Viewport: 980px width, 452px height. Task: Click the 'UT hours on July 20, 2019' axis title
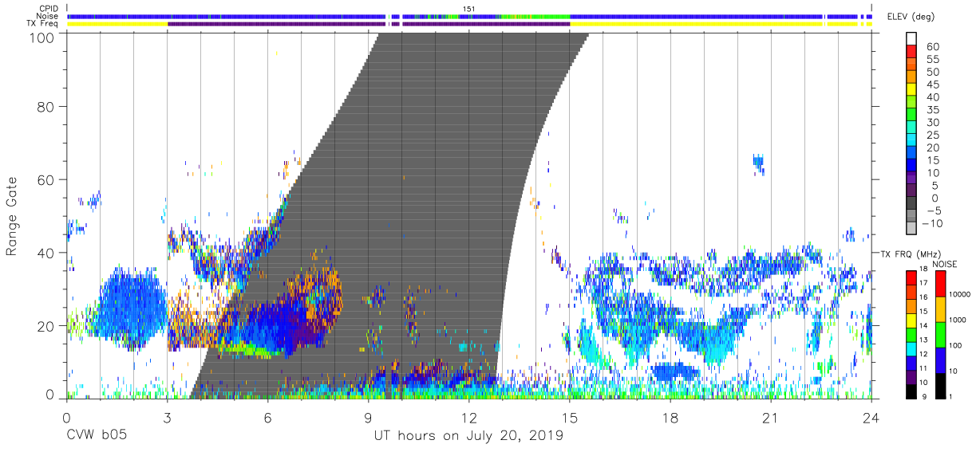coord(468,435)
